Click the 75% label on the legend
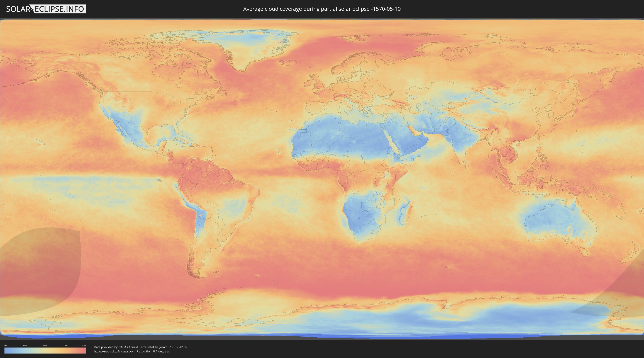Viewport: 644px width, 358px height. pyautogui.click(x=65, y=345)
